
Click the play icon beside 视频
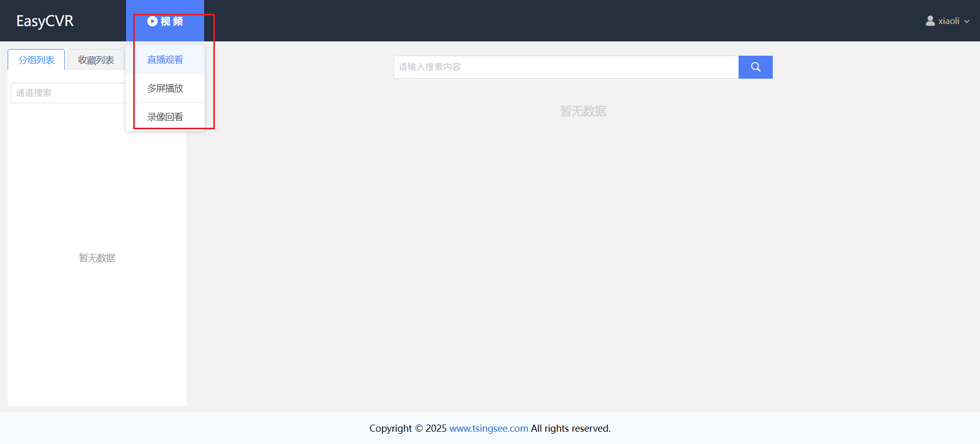[x=152, y=21]
